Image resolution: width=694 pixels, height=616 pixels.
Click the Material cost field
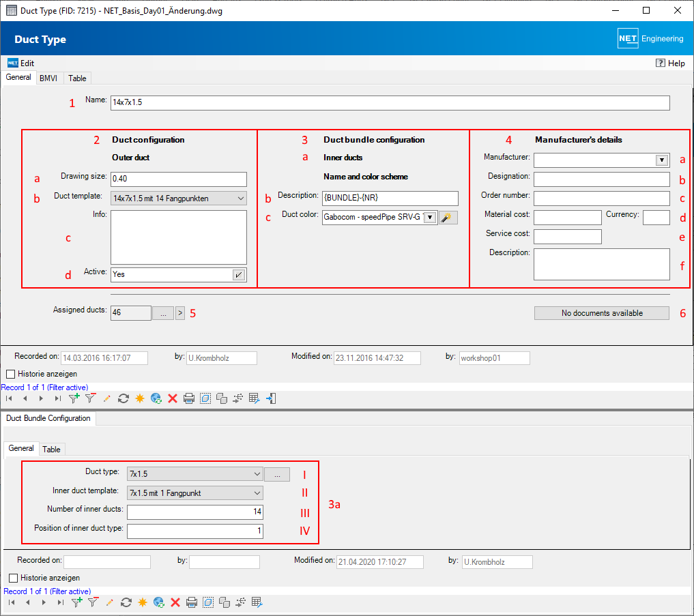568,218
